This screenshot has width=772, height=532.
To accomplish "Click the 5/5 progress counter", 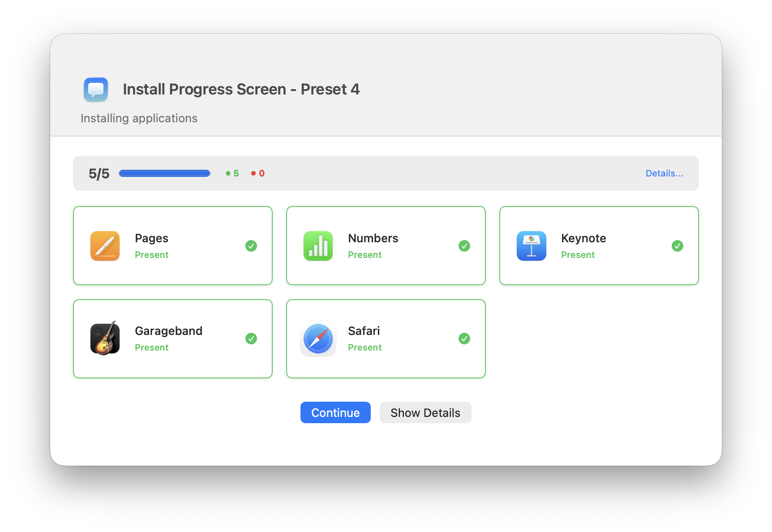I will tap(99, 174).
